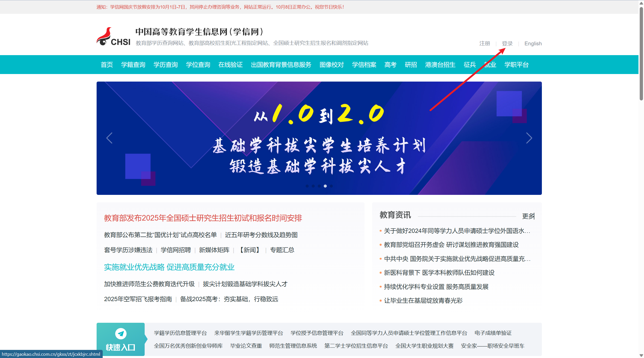644x358 pixels.
Task: Select the fifth carousel dot indicator
Action: (331, 186)
